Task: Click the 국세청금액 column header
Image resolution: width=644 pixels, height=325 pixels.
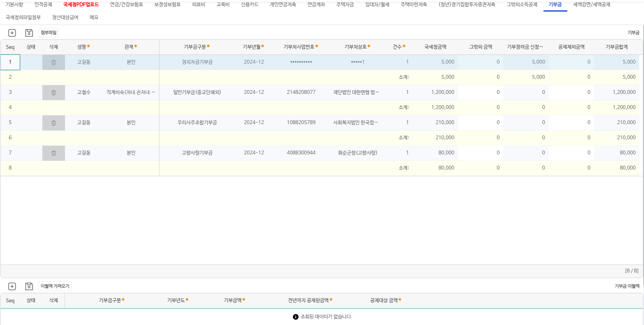Action: coord(435,47)
